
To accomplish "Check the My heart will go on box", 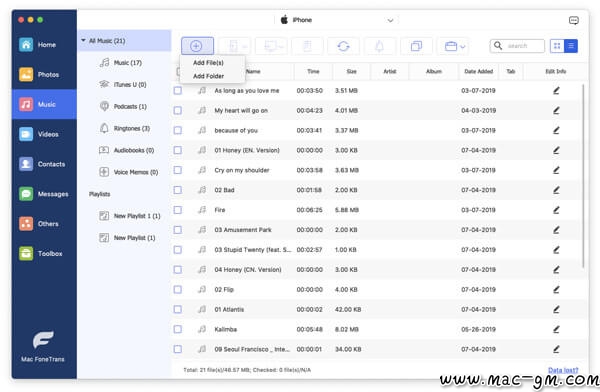I will pyautogui.click(x=178, y=111).
